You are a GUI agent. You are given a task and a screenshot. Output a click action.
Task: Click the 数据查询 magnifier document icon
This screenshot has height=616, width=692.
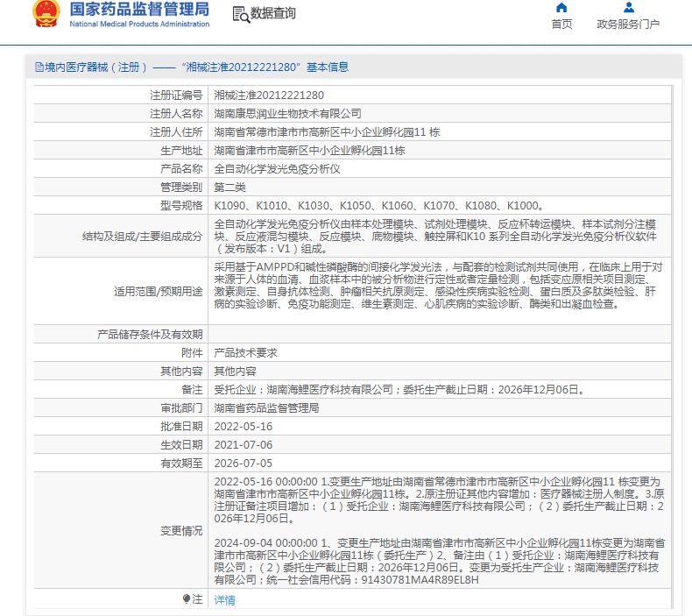point(240,14)
